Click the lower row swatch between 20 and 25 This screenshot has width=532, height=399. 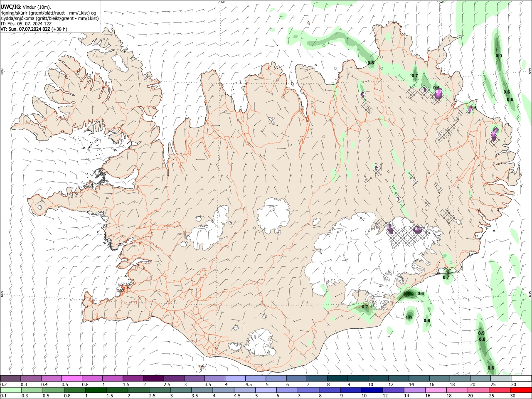coord(478,390)
